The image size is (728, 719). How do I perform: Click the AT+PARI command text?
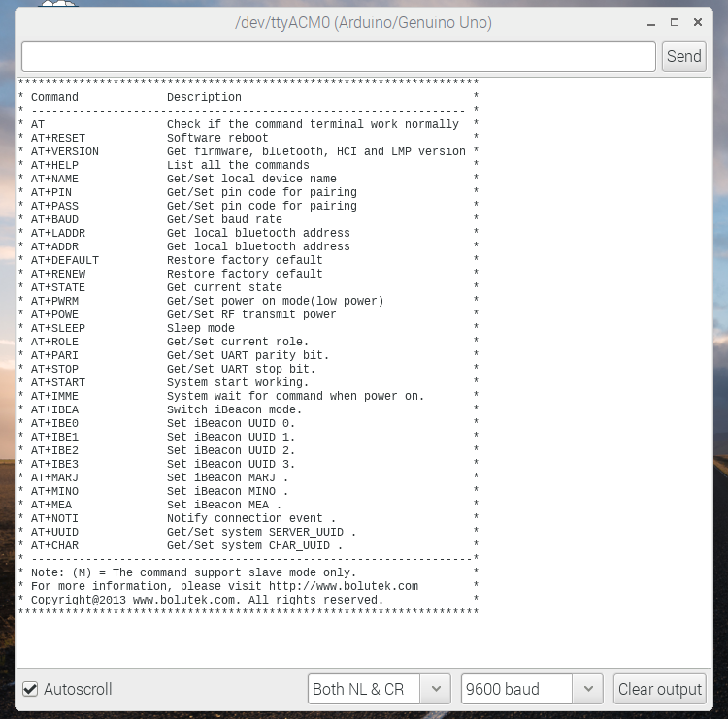54,355
